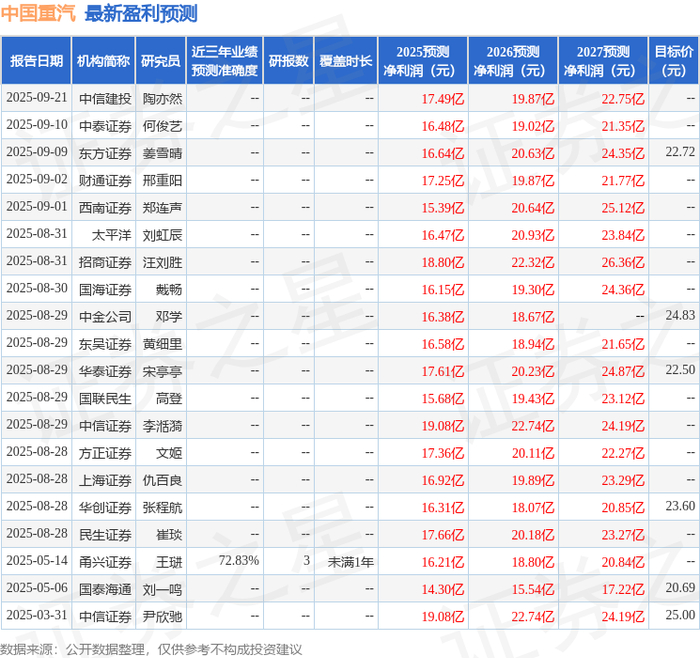
Task: Select researcher 何俊艺
Action: [x=162, y=126]
